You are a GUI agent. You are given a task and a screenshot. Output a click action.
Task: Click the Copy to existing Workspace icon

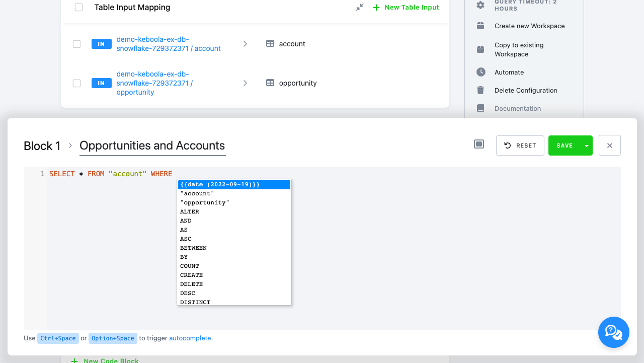tap(480, 49)
